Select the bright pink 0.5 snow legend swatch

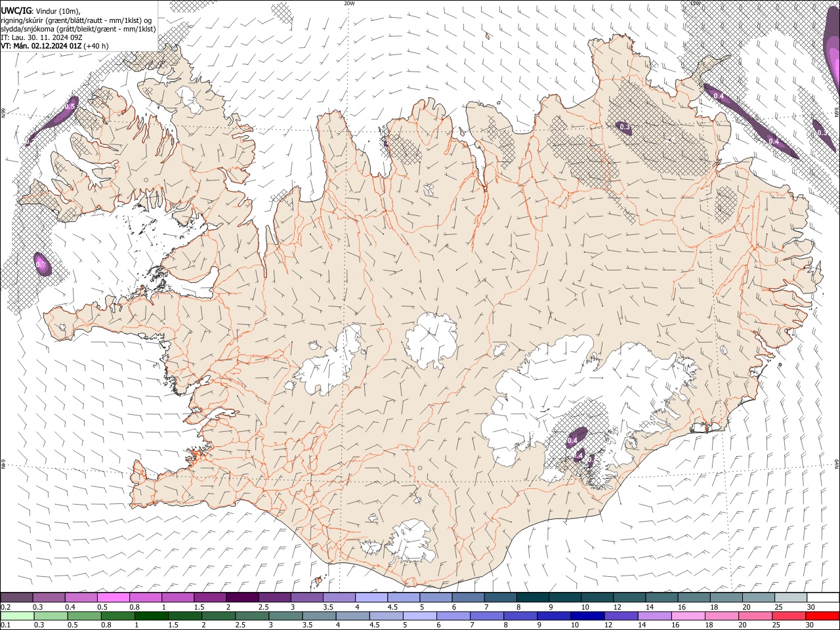(113, 597)
